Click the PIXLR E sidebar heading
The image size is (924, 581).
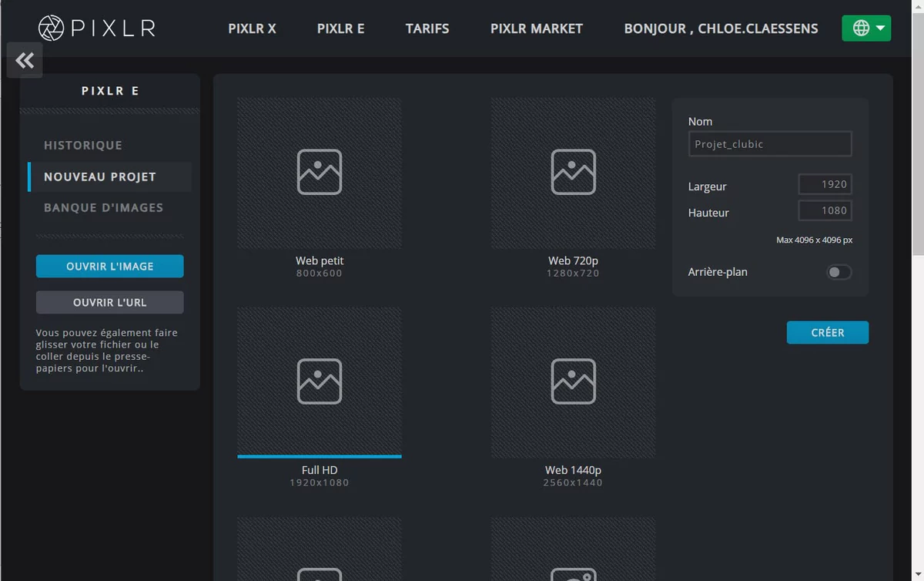point(110,91)
